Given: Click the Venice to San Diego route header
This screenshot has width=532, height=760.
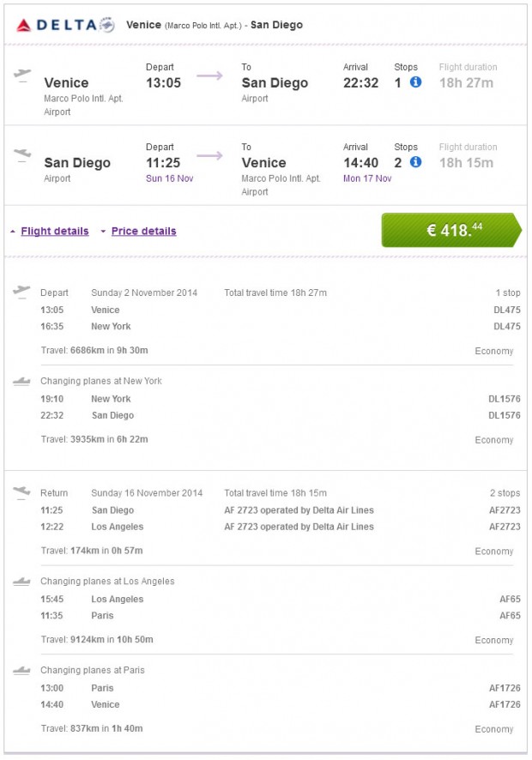Looking at the screenshot, I should [215, 25].
